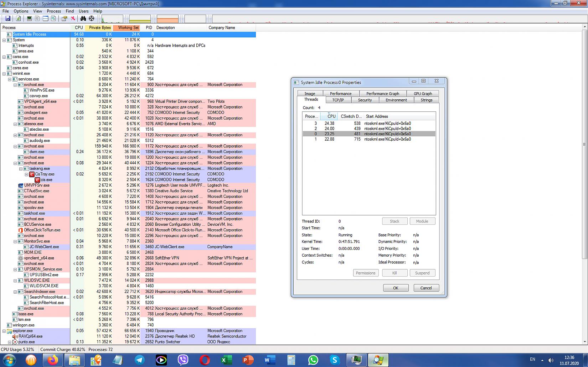
Task: Click the red X Kill Process icon
Action: (73, 19)
